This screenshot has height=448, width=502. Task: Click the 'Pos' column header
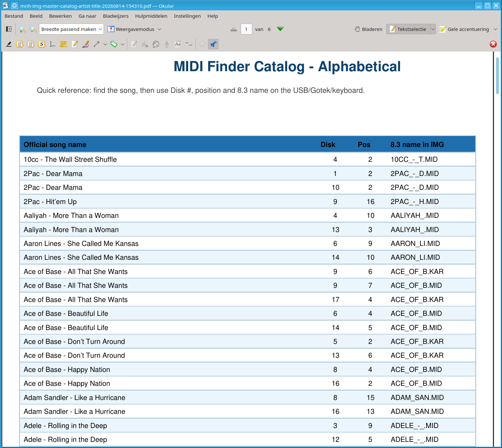pos(364,145)
